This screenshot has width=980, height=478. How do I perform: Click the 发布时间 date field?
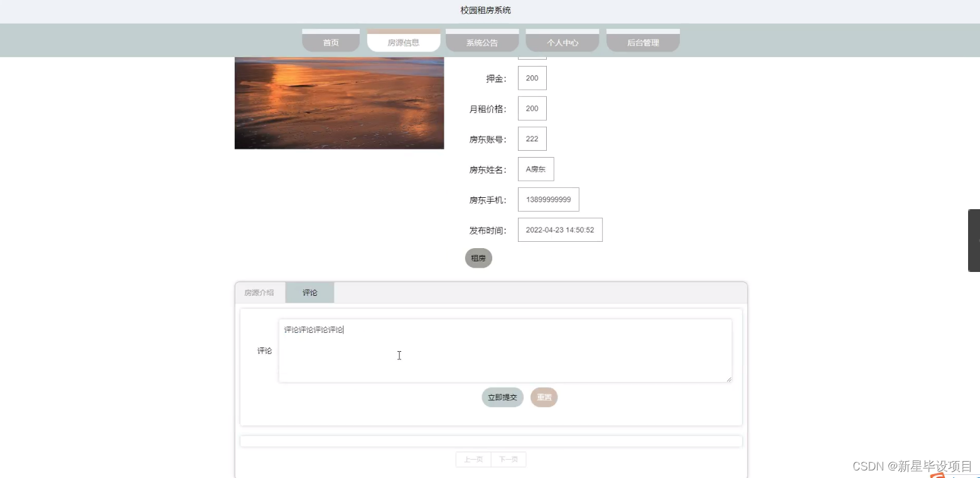tap(560, 230)
